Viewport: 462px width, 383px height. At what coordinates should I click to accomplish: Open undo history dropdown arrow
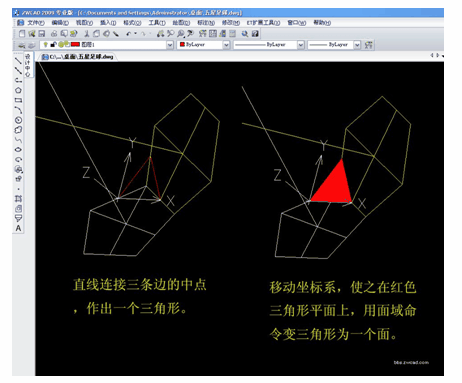(x=135, y=34)
